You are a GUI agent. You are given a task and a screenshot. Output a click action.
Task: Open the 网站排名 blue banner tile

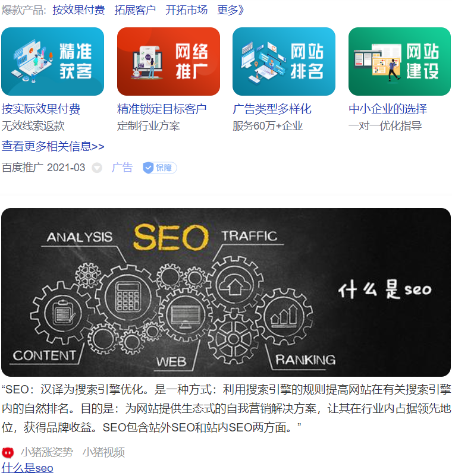click(284, 61)
